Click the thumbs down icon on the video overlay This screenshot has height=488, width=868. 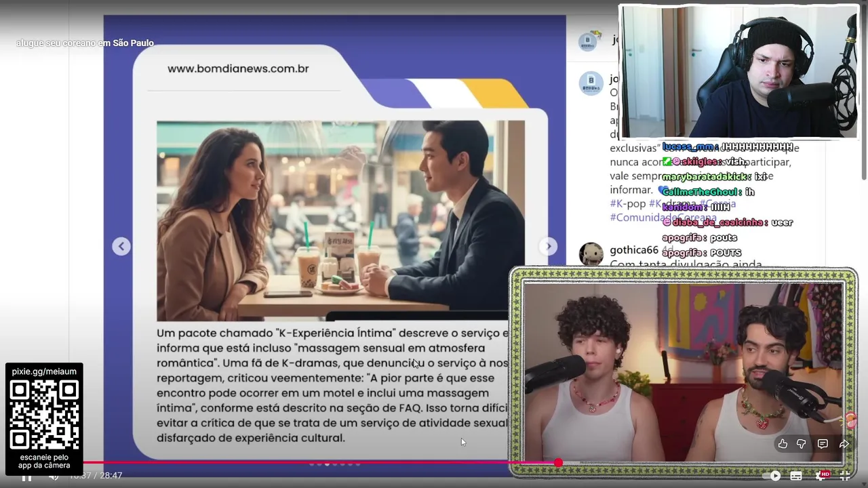pos(802,444)
